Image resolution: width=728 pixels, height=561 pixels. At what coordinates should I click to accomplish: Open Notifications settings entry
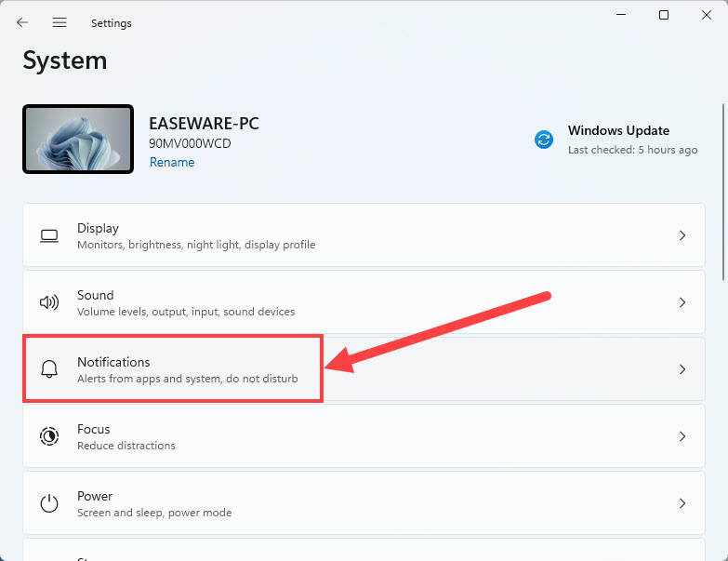point(364,369)
